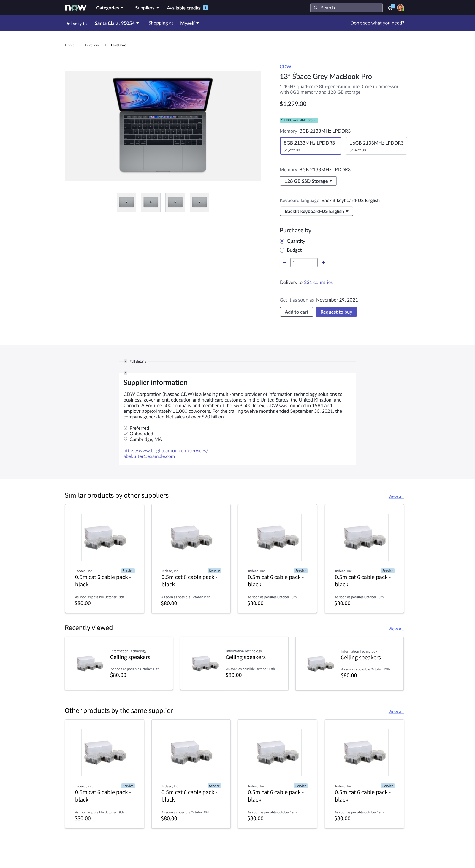
Task: Open the Categories dropdown
Action: tap(110, 8)
